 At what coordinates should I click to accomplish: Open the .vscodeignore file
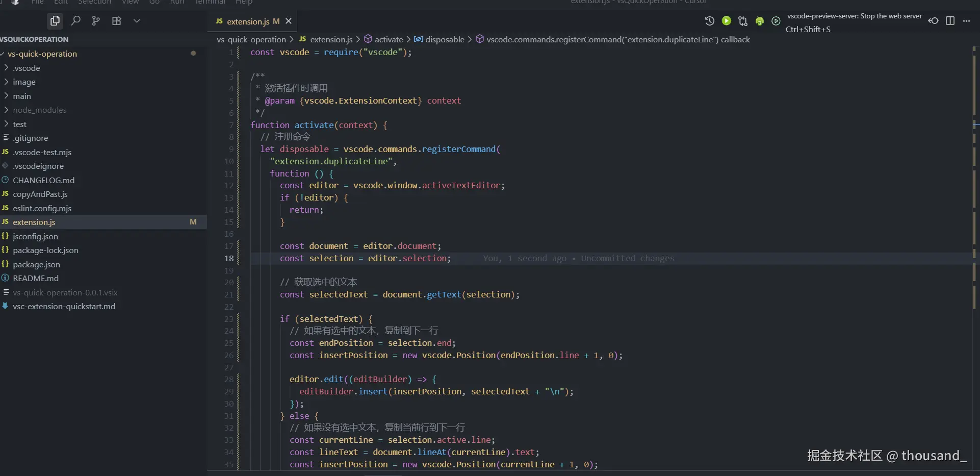[x=104, y=166]
